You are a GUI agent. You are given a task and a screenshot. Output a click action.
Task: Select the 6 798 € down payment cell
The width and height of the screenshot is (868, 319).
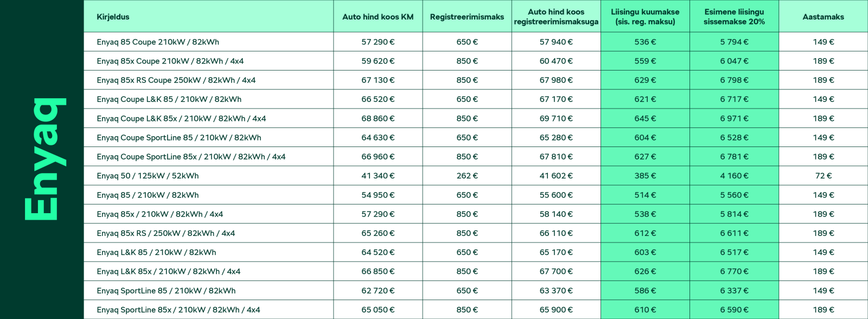734,80
